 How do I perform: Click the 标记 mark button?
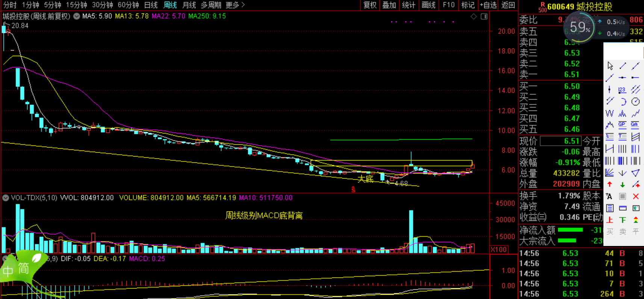(x=468, y=5)
